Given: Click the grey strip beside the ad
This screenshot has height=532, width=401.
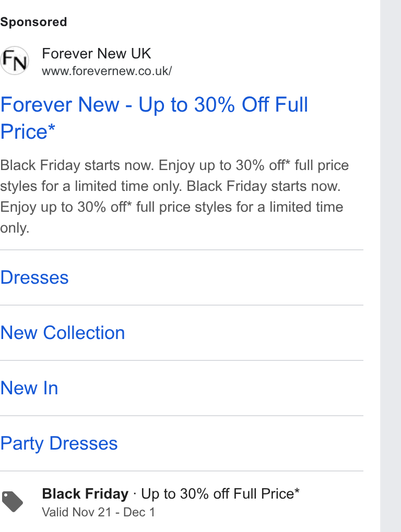Looking at the screenshot, I should tap(391, 266).
